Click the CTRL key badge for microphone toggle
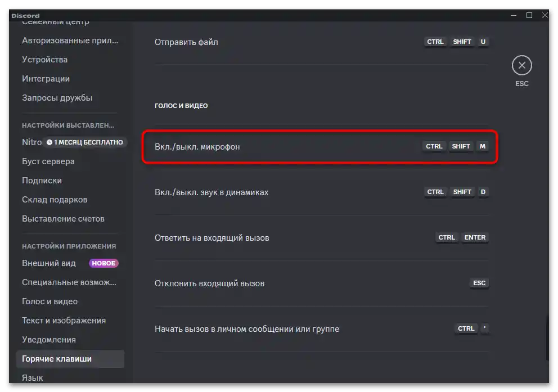The image size is (558, 392). pos(434,146)
